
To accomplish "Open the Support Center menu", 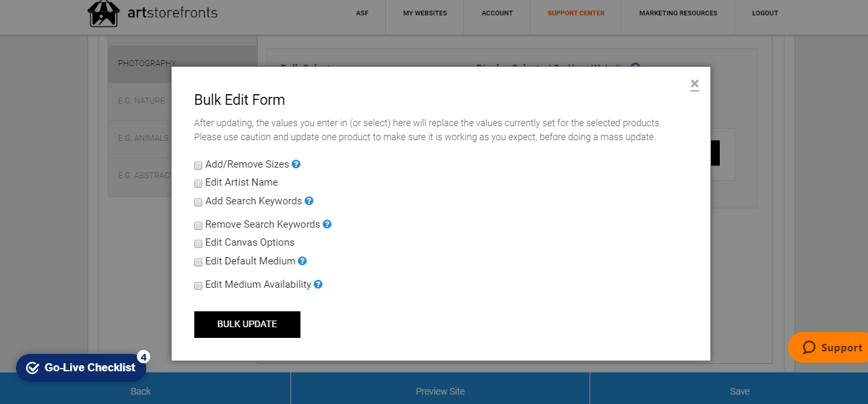I will [575, 13].
